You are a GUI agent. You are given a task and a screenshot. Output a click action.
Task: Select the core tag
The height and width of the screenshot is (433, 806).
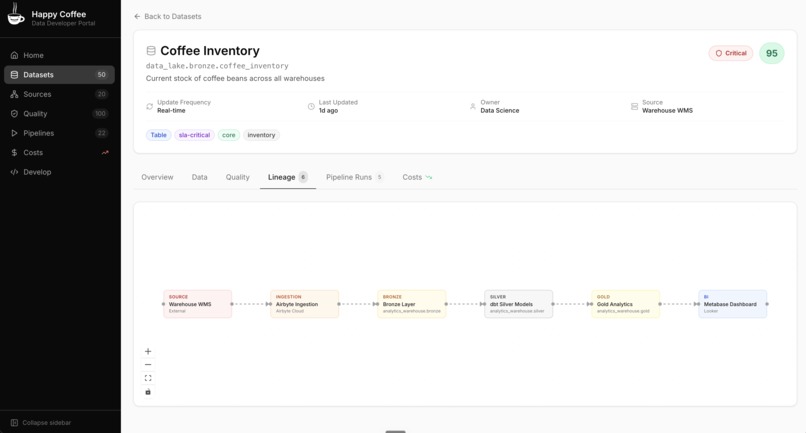(x=229, y=135)
